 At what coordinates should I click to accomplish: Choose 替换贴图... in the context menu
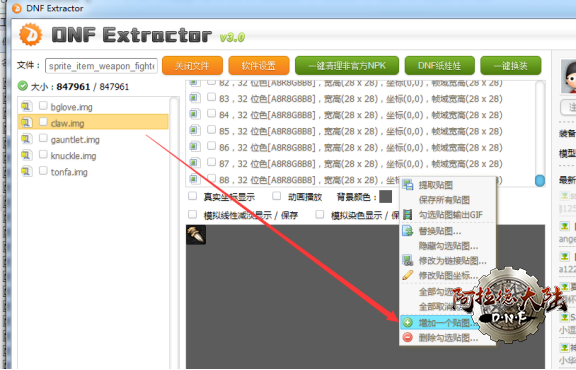pos(440,231)
